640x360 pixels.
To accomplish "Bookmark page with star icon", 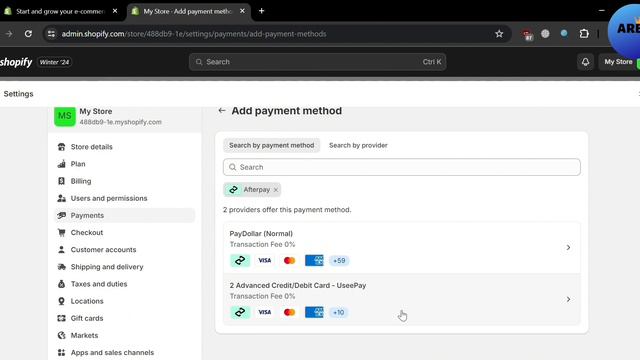I will point(499,34).
